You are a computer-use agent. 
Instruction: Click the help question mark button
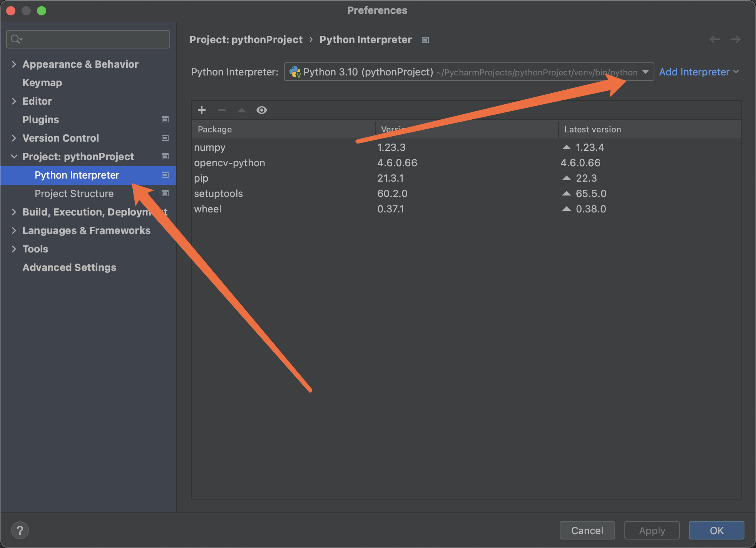20,530
